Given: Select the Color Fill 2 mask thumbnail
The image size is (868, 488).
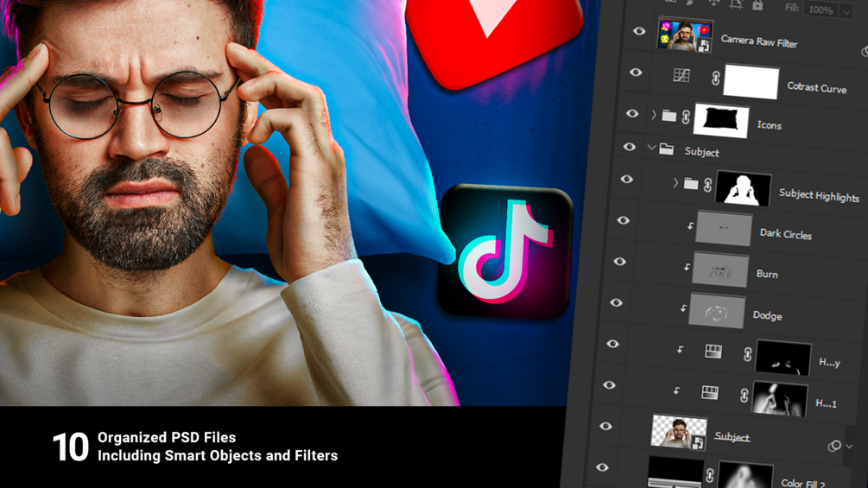Looking at the screenshot, I should [x=745, y=475].
